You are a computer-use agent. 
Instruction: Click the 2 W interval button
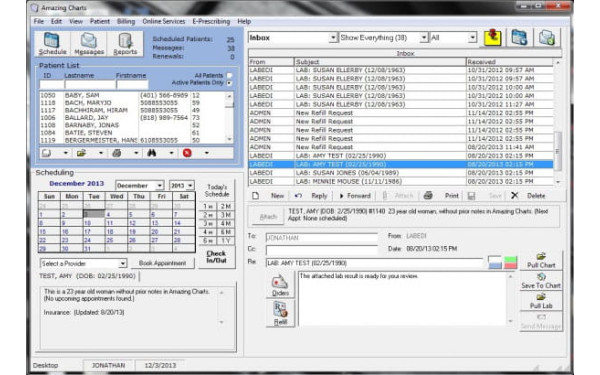pos(208,215)
